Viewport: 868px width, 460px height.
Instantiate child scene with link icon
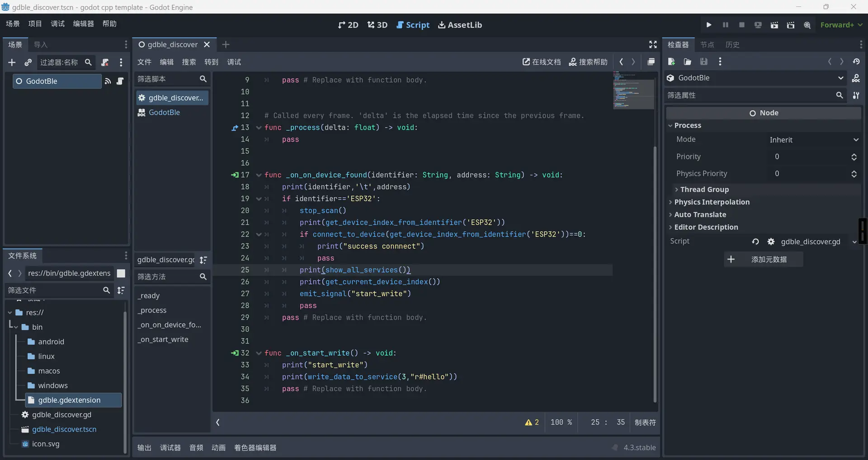point(28,62)
